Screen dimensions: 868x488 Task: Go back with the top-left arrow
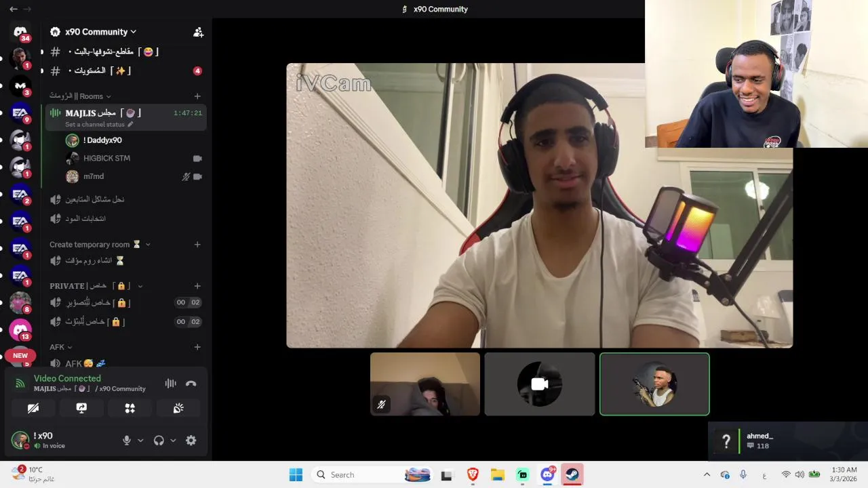tap(13, 9)
